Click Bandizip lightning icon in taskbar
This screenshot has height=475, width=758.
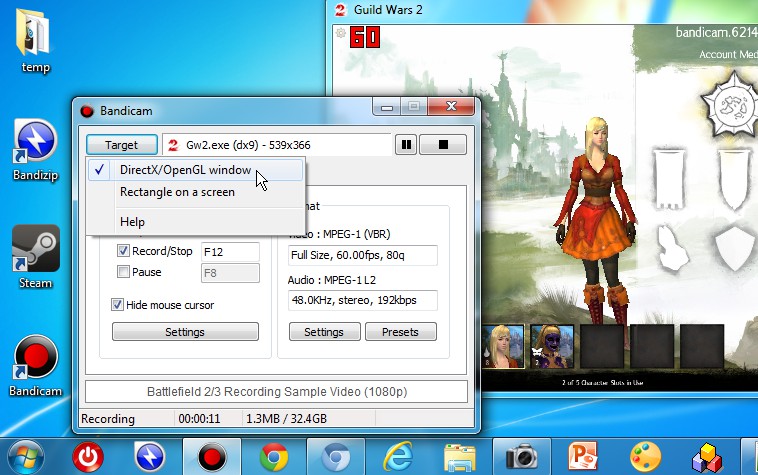(150, 457)
